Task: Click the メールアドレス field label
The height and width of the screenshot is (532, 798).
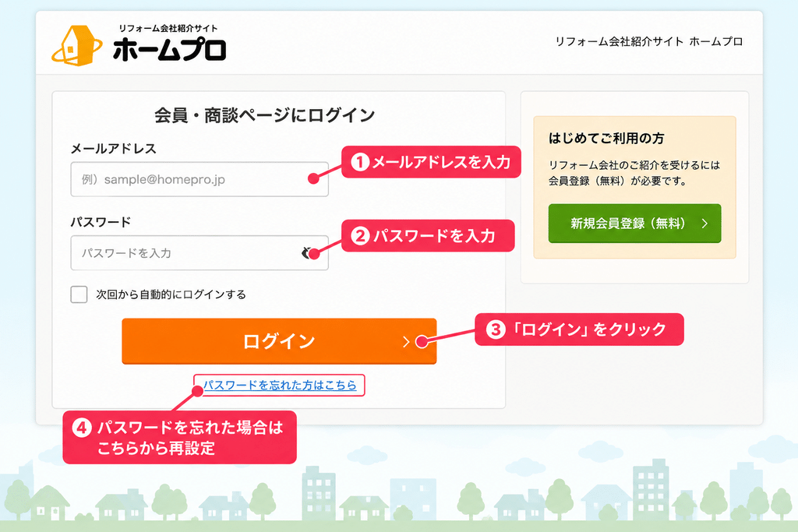Action: tap(114, 149)
